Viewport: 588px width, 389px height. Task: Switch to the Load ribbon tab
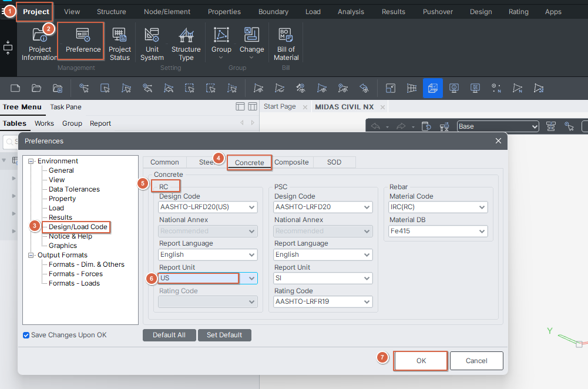tap(313, 12)
